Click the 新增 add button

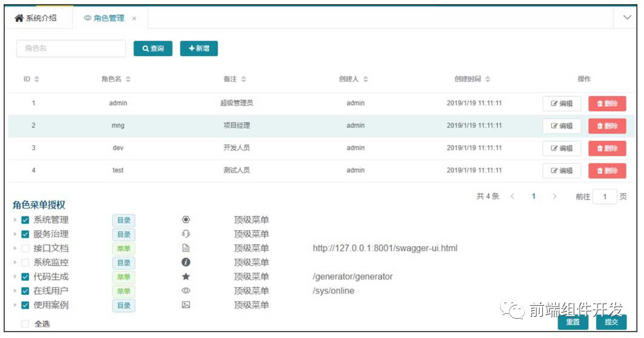pos(199,48)
